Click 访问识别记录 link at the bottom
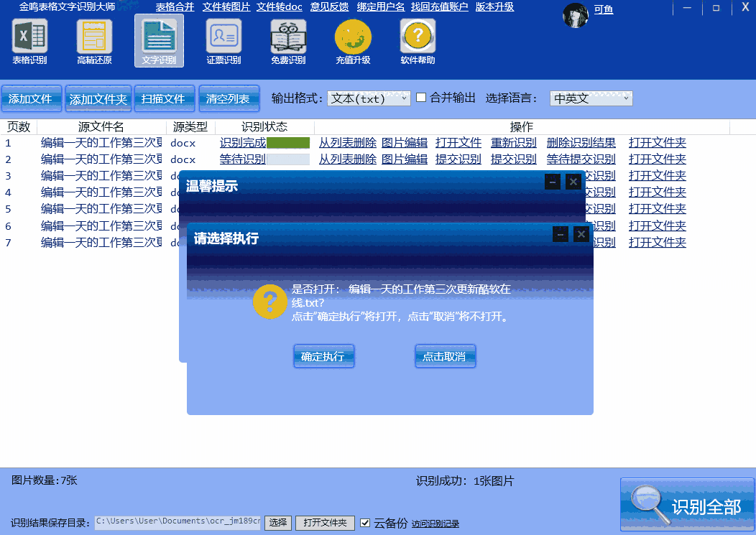Screen dimensions: 756x535 435,523
